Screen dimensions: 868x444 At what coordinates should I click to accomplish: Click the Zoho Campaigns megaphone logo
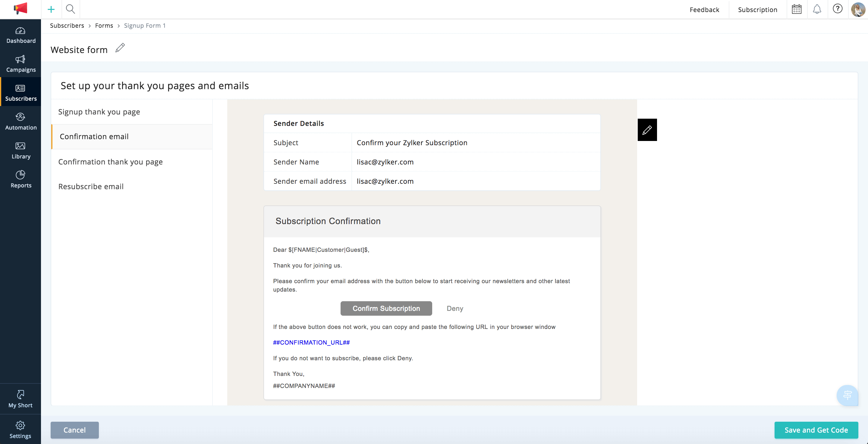click(x=20, y=9)
